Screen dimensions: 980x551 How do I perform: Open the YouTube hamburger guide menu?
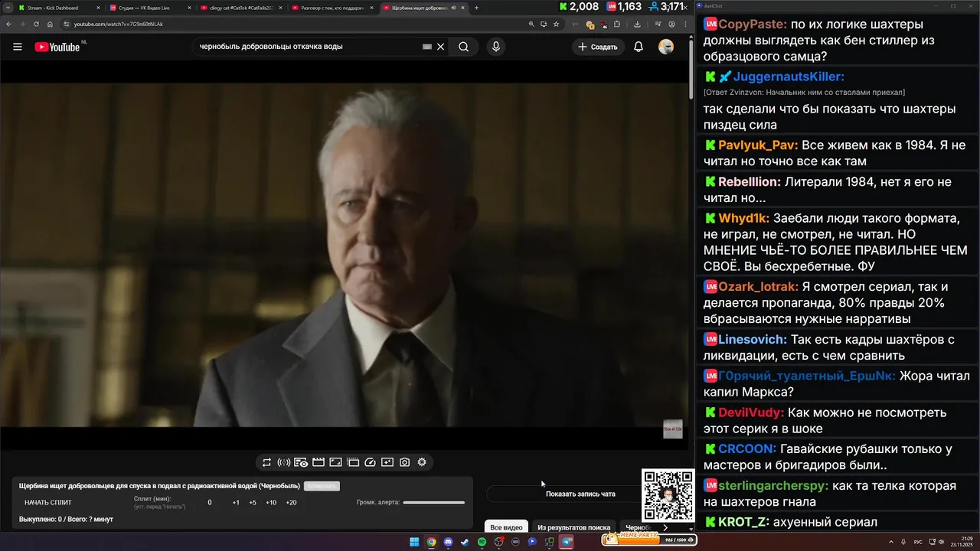coord(18,47)
